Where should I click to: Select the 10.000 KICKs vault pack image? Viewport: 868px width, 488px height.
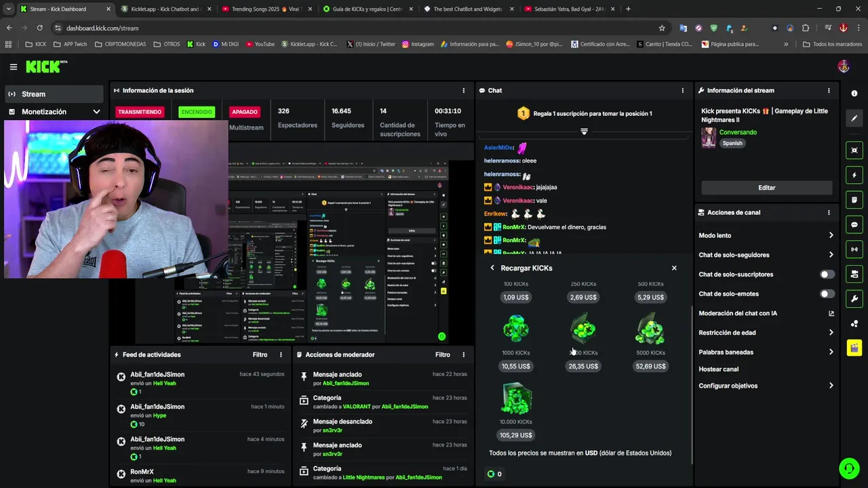point(516,399)
